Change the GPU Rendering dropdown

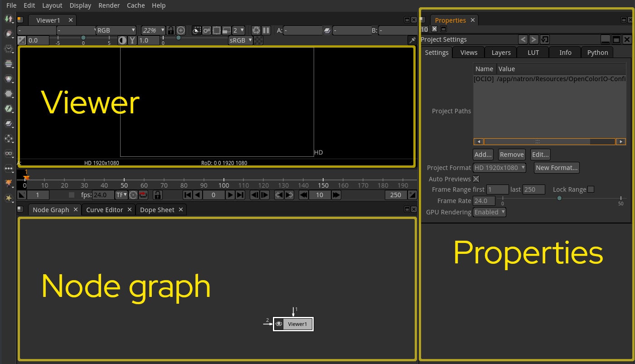(x=489, y=212)
